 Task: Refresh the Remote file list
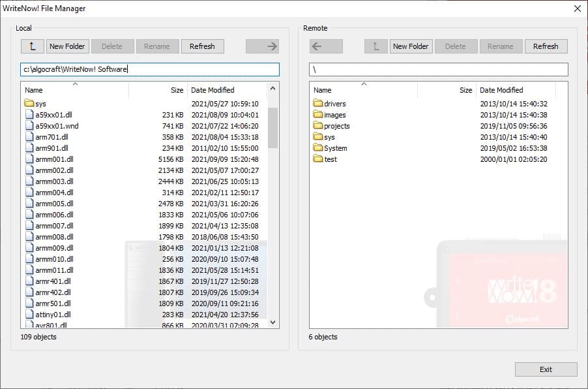pos(546,46)
